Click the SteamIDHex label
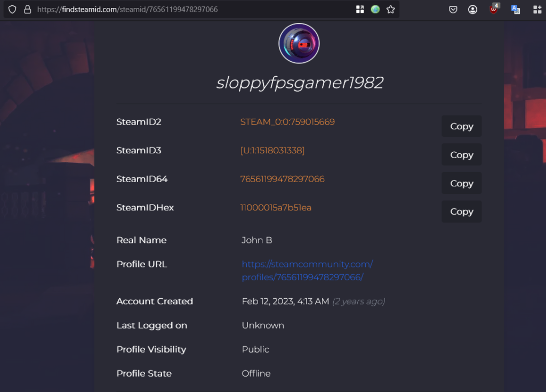The width and height of the screenshot is (546, 392). 145,208
